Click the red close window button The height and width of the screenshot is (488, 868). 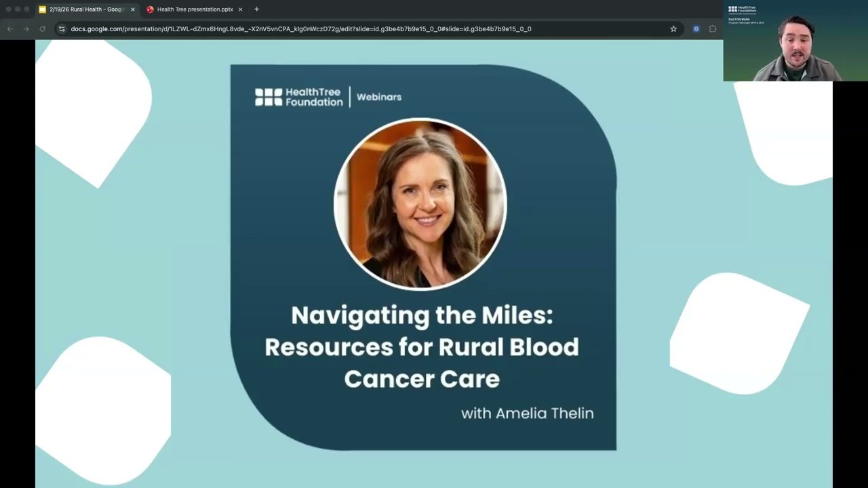tap(8, 9)
